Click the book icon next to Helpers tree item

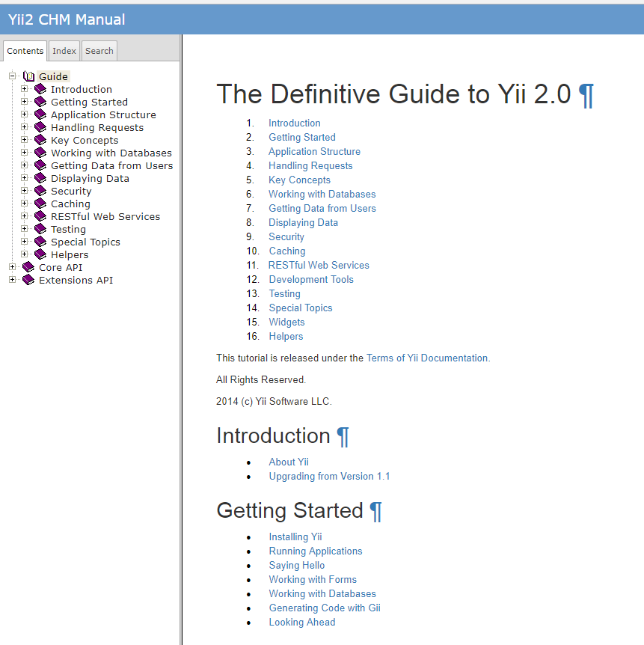click(x=40, y=254)
